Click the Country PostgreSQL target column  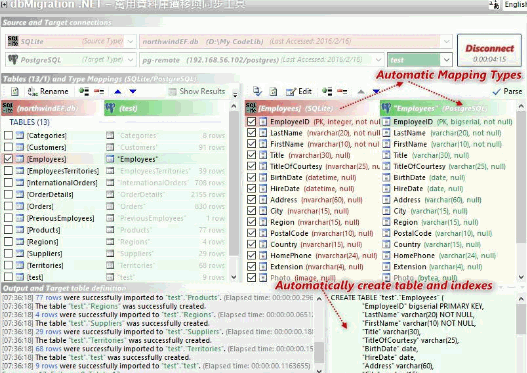[x=447, y=244]
